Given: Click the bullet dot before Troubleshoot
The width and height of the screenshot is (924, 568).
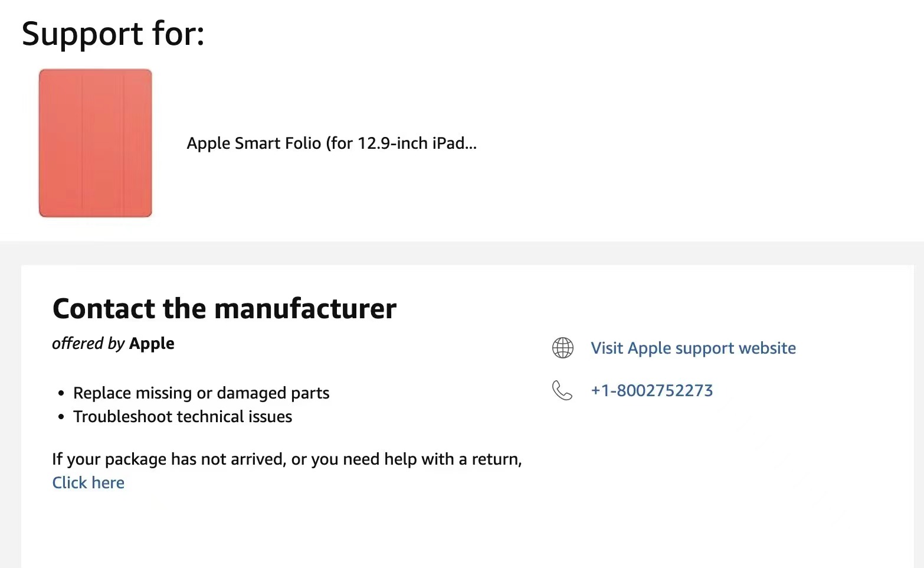Looking at the screenshot, I should [61, 417].
